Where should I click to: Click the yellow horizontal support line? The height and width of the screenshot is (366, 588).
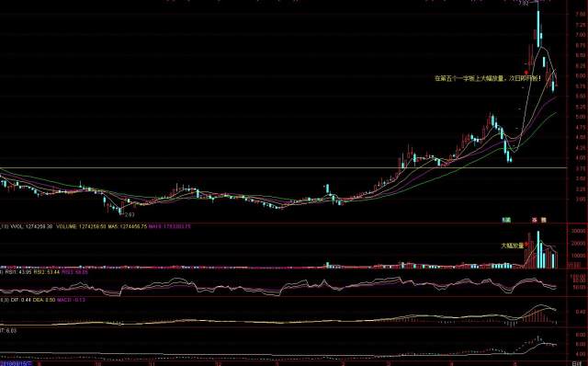click(283, 167)
